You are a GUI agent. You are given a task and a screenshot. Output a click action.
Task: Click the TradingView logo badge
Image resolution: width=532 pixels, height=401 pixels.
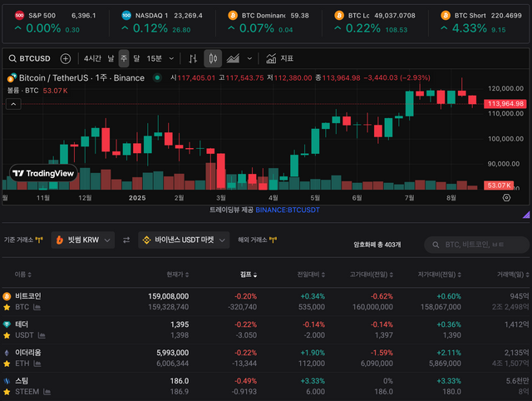(43, 174)
